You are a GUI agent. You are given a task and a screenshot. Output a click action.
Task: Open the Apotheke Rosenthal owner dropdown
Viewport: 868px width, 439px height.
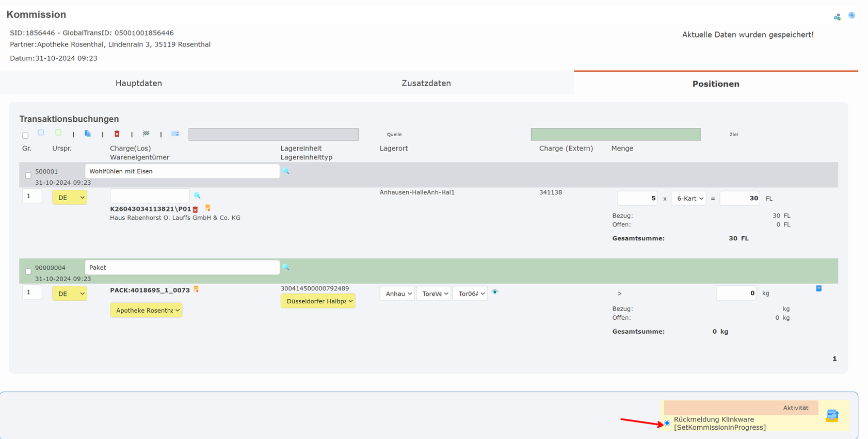[146, 311]
